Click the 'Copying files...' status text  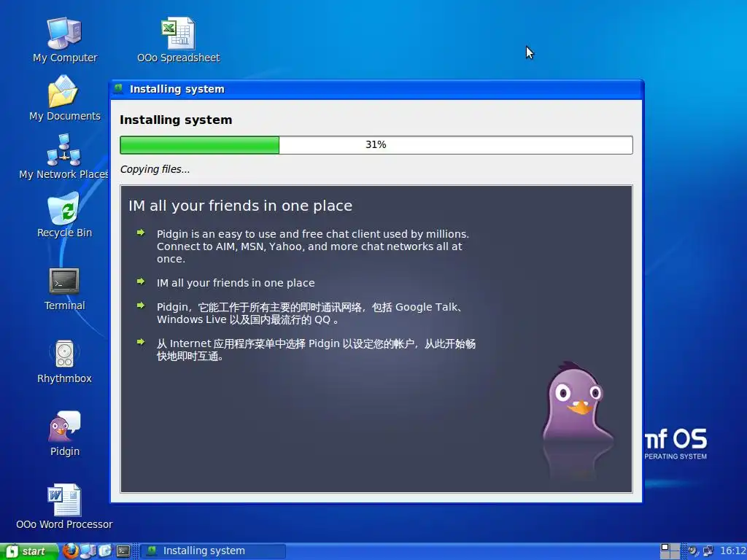[155, 169]
